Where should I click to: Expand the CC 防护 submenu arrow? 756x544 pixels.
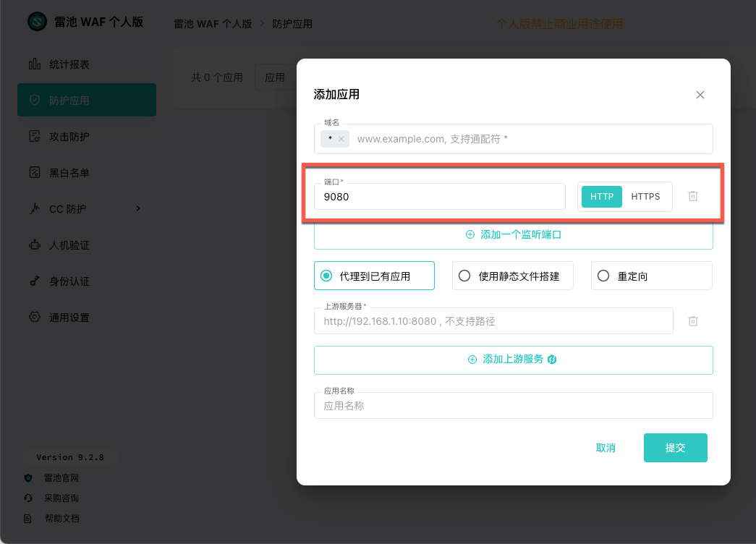pos(138,209)
